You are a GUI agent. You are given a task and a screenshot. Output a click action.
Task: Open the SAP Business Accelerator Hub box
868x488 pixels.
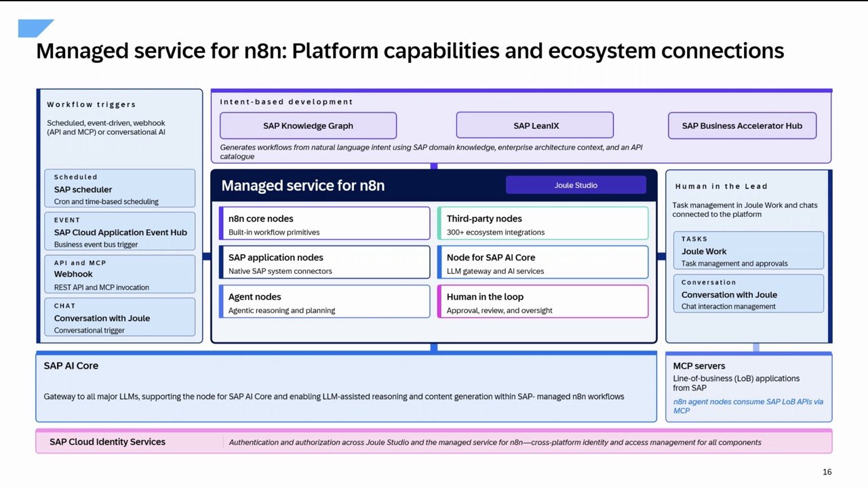point(742,125)
